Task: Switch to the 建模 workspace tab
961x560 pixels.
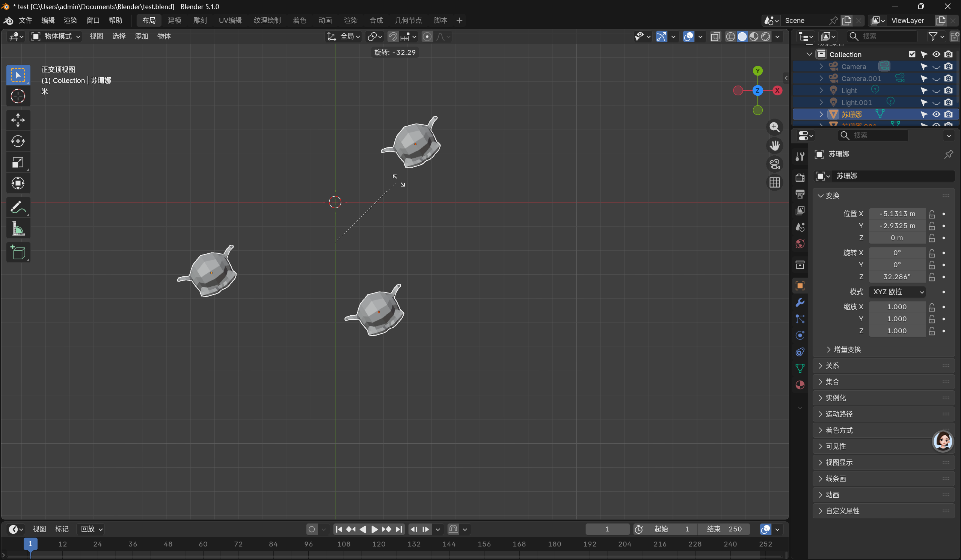Action: 174,20
